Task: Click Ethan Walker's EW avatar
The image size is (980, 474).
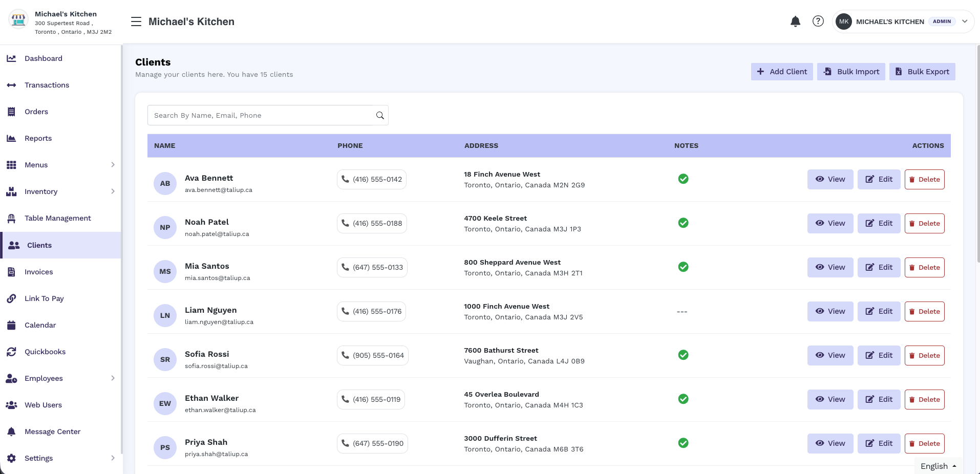Action: [x=165, y=403]
